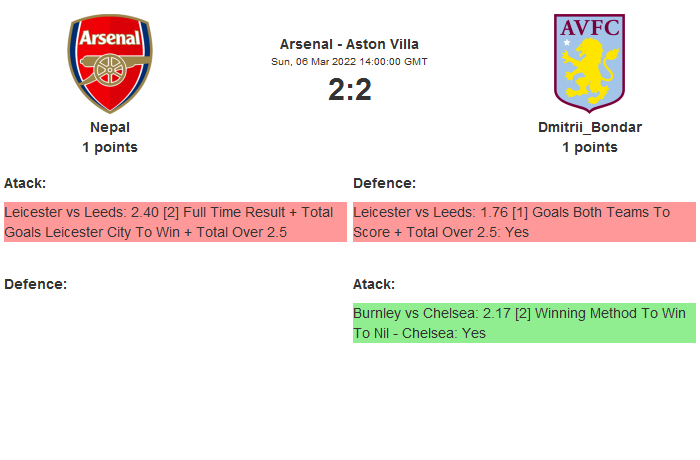The height and width of the screenshot is (460, 700).
Task: Select the green Burnley vs Chelsea bet
Action: 523,323
